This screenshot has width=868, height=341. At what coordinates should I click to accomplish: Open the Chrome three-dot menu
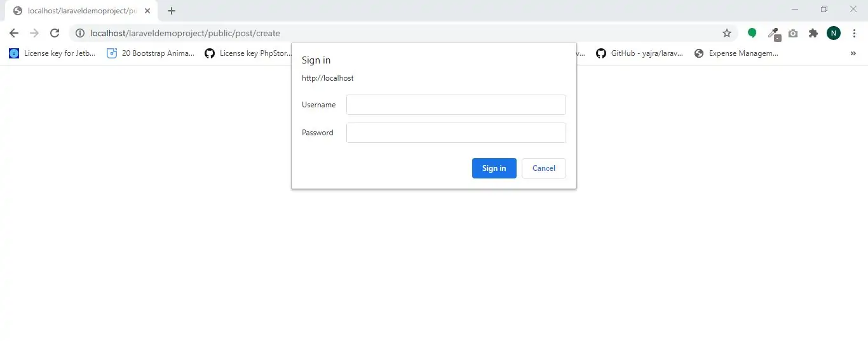(854, 33)
